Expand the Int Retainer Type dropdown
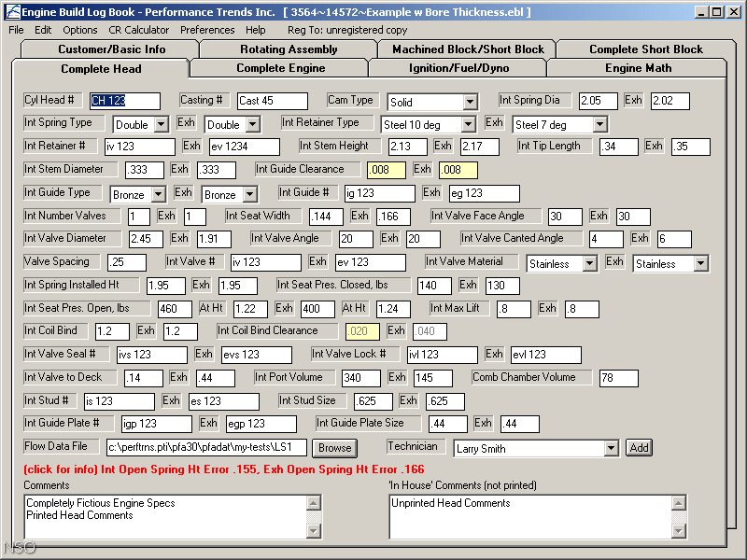Image resolution: width=747 pixels, height=560 pixels. coord(469,125)
